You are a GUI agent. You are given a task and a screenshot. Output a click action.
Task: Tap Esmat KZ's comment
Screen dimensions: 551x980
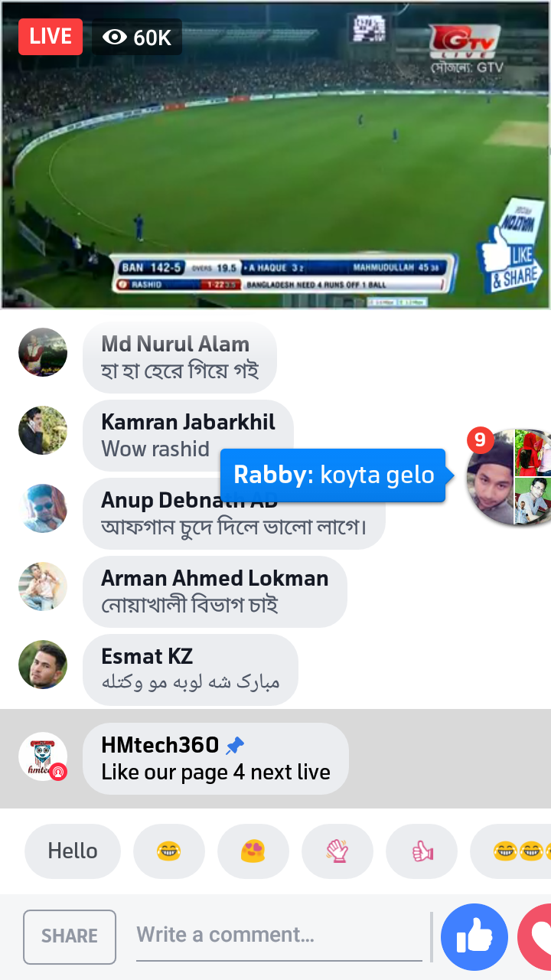pyautogui.click(x=191, y=670)
